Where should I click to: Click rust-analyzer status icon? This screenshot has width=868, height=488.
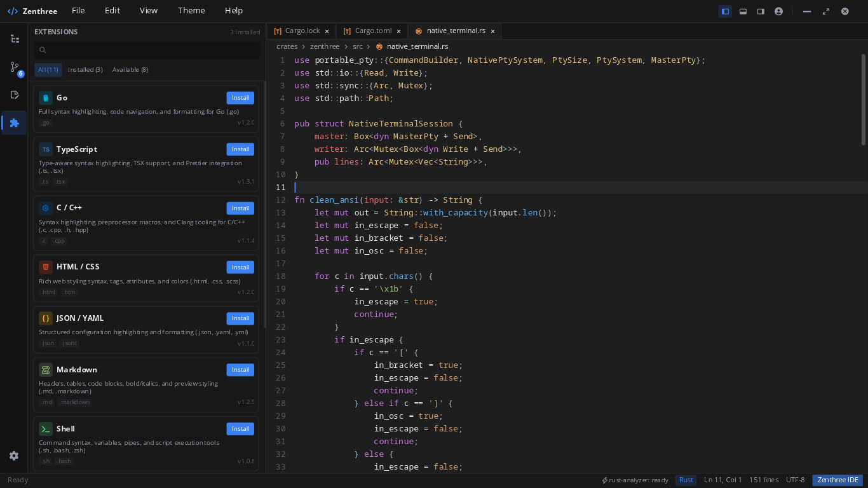(x=605, y=480)
